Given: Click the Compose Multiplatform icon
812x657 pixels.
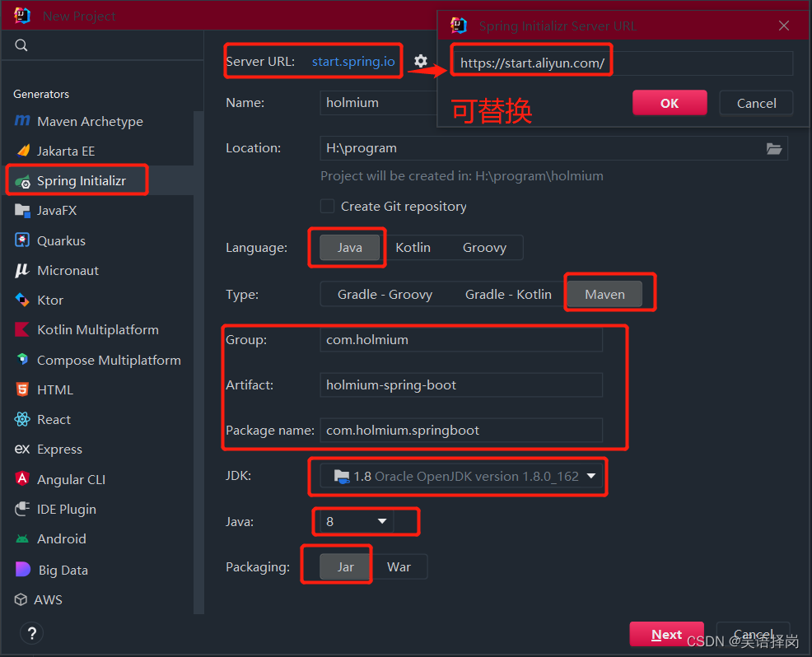Looking at the screenshot, I should tap(22, 359).
